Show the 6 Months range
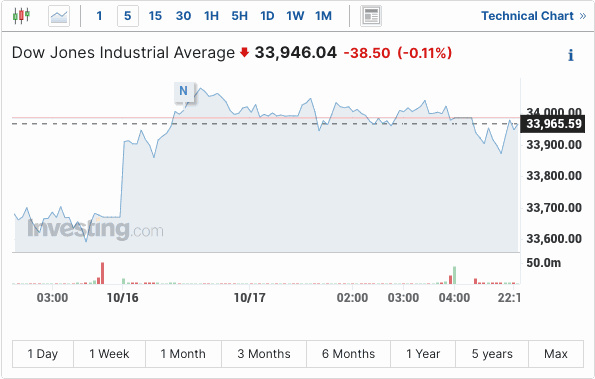Screen dimensions: 595x379 click(x=348, y=354)
